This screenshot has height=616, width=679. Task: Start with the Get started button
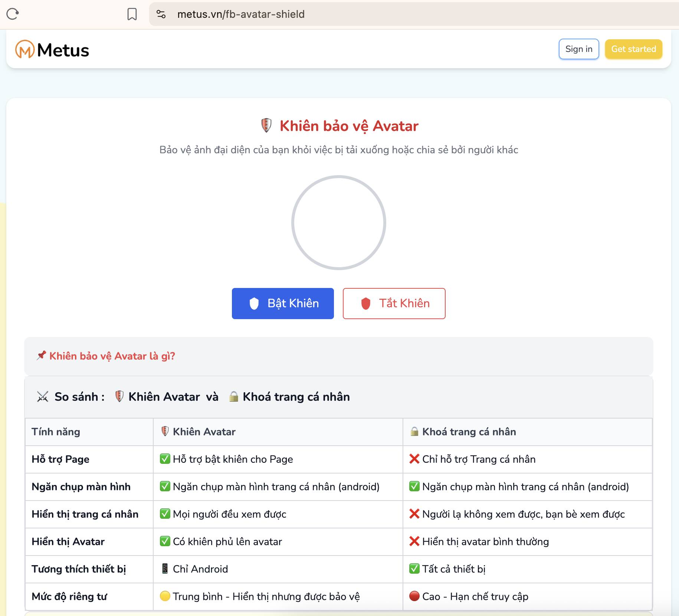[x=634, y=49]
